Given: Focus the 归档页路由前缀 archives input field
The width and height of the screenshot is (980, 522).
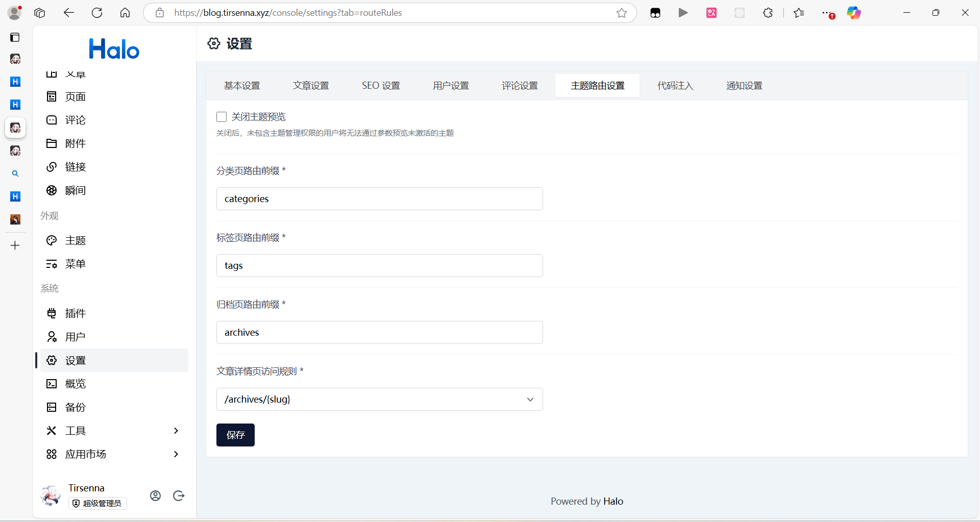Looking at the screenshot, I should 379,332.
